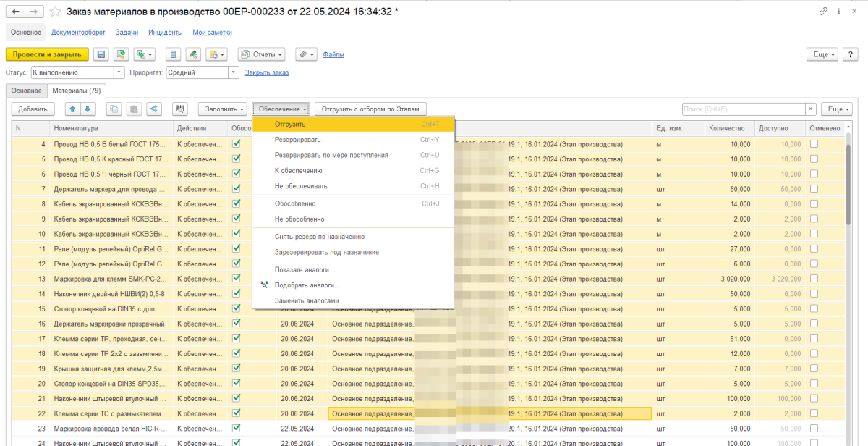This screenshot has width=868, height=446.
Task: Open the Статус dropdown list
Action: coord(119,72)
